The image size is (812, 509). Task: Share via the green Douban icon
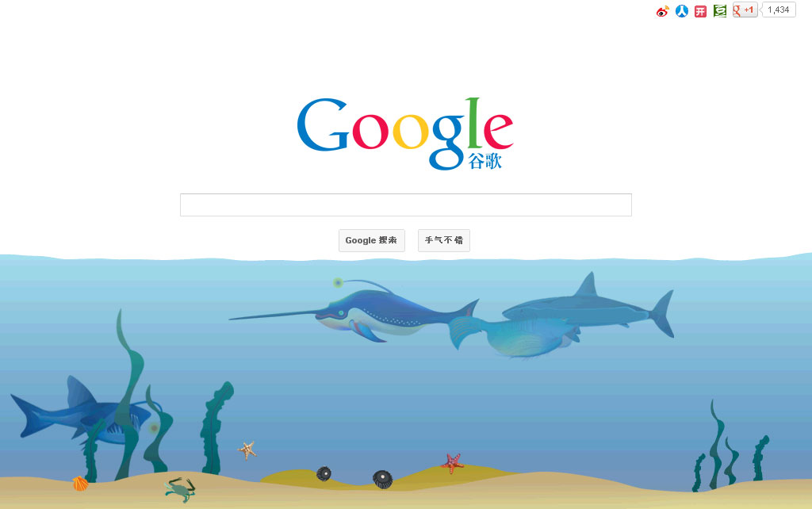click(720, 11)
